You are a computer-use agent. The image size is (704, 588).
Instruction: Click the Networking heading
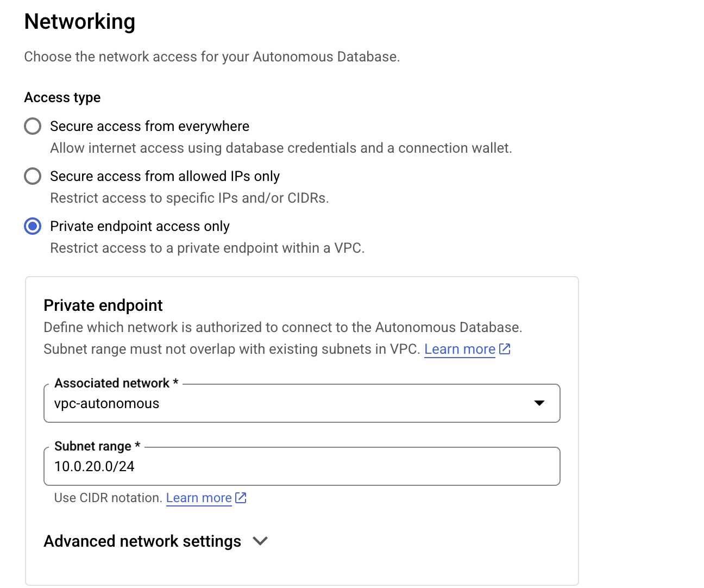tap(80, 22)
